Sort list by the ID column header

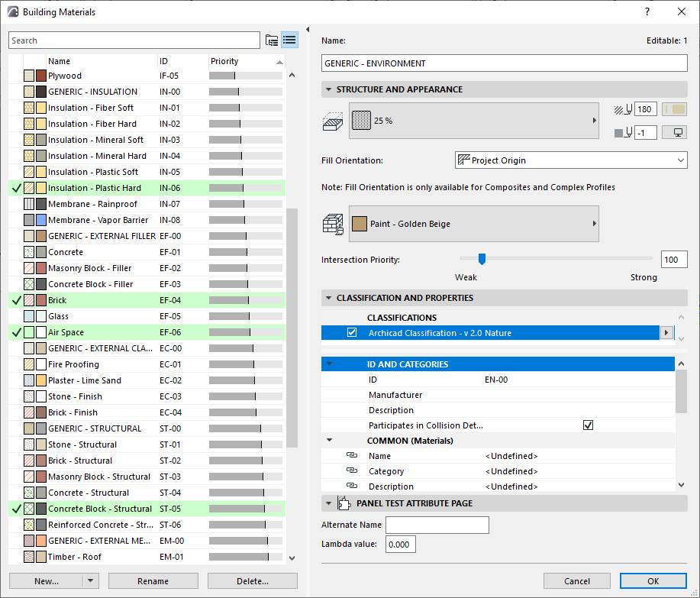tap(183, 61)
